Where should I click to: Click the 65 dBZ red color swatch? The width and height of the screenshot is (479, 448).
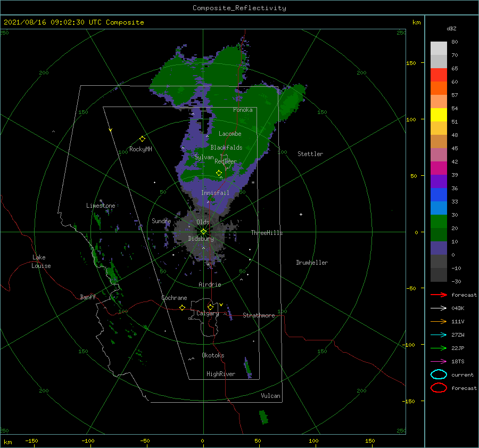439,75
